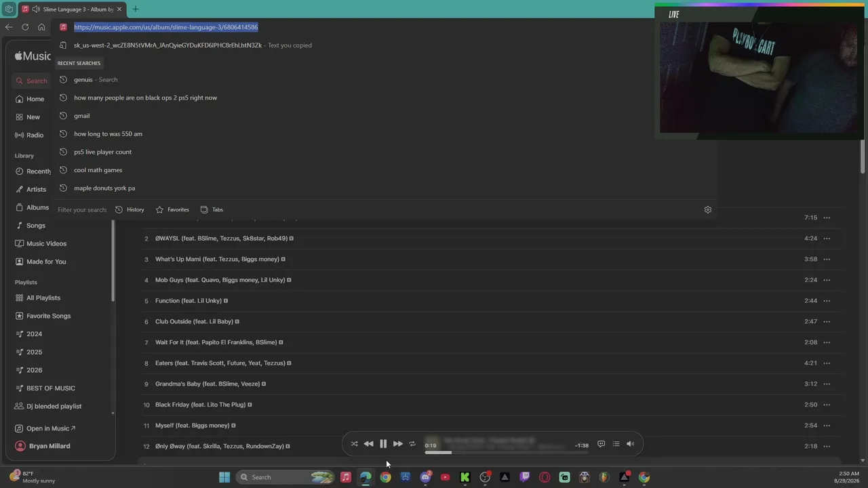Open the BEST OF MUSIC playlist

(x=45, y=388)
